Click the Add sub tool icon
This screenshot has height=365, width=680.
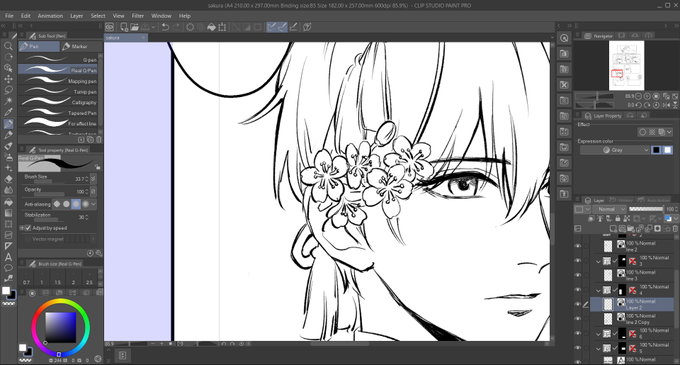tap(81, 140)
